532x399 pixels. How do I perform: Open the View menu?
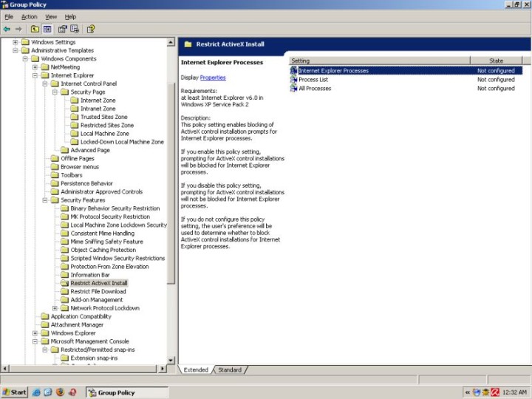point(51,16)
